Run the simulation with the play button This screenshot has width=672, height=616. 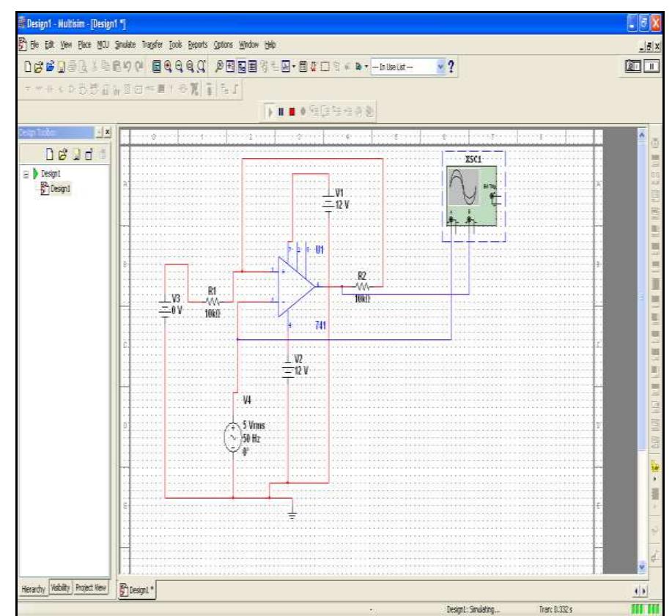pyautogui.click(x=270, y=110)
